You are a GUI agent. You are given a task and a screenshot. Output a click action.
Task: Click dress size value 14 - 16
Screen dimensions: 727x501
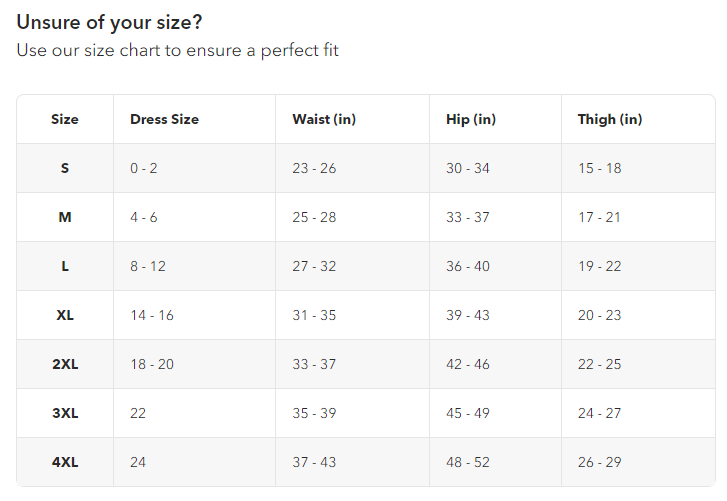(152, 316)
